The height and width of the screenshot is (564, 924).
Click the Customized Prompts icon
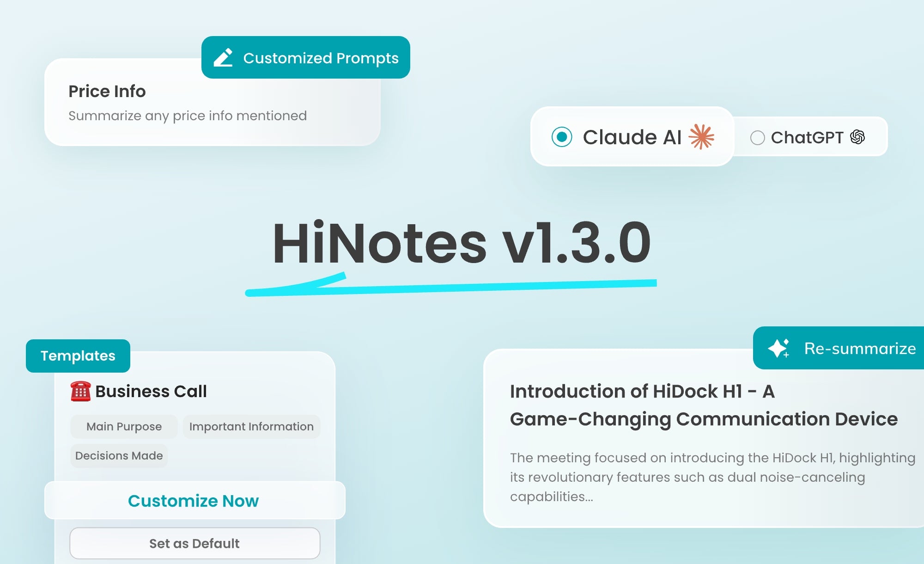point(224,58)
